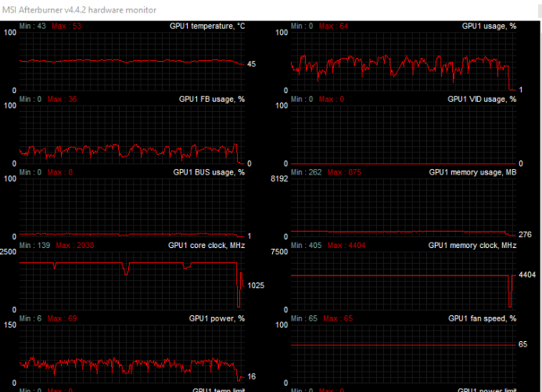Click inside the GPU1 core clock graph plot
The width and height of the screenshot is (542, 392).
coord(132,281)
